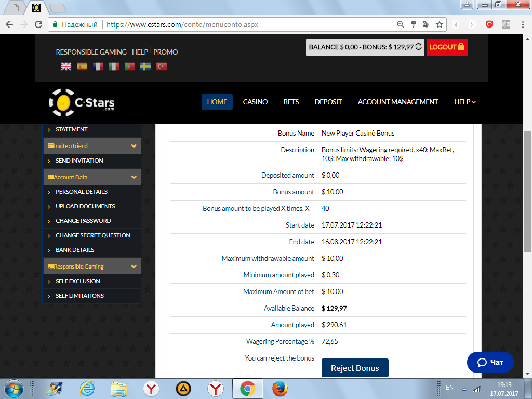
Task: Select the Turkish flag language icon
Action: (x=162, y=66)
